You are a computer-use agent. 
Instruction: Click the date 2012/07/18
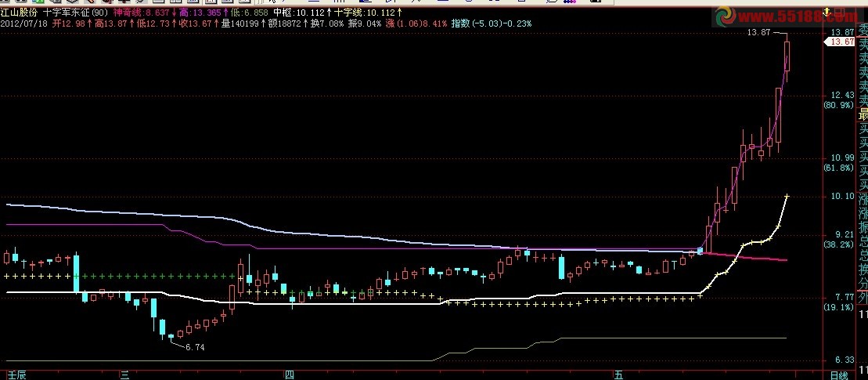(24, 24)
